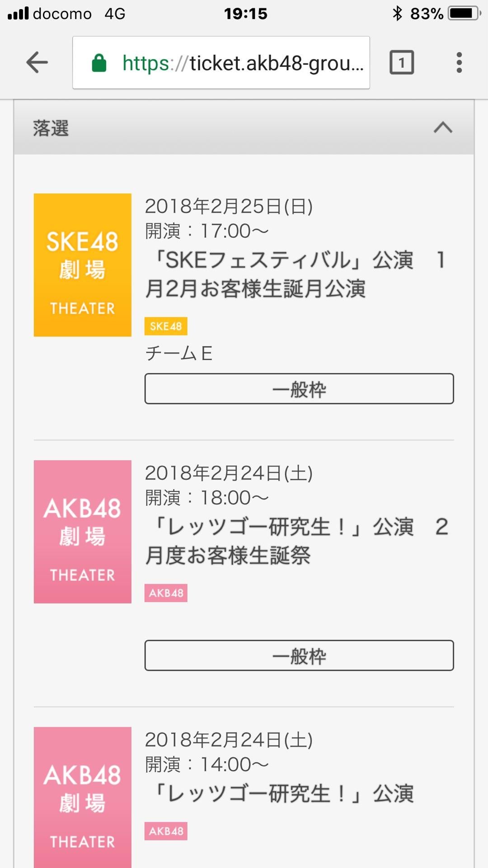Tap the pink AKB48 tag for 14:00 show
This screenshot has height=868, width=488.
pos(166,831)
